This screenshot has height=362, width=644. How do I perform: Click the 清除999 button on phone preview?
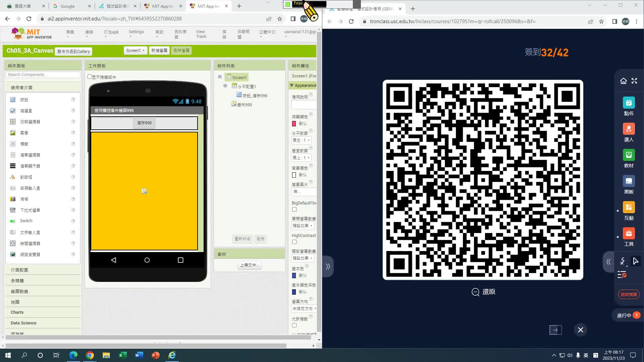coord(144,123)
